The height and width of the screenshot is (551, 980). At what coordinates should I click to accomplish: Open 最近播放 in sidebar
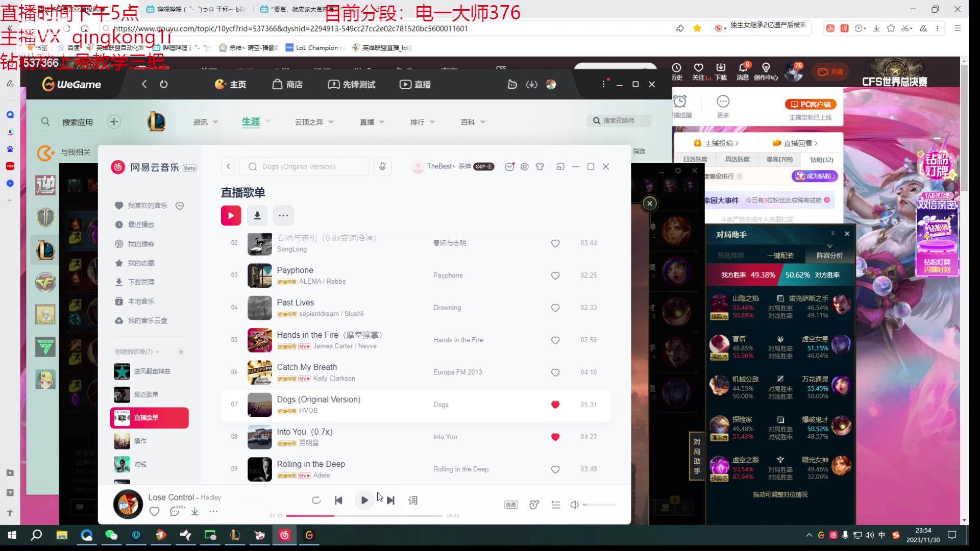(141, 224)
